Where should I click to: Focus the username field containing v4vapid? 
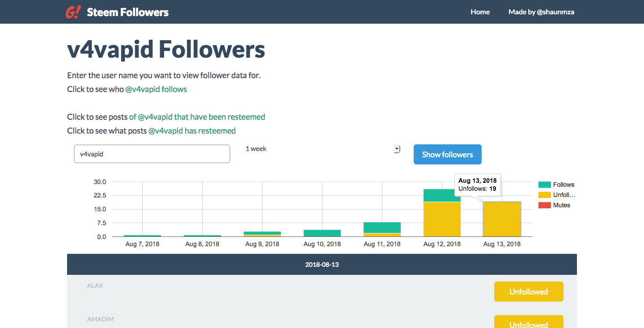152,154
